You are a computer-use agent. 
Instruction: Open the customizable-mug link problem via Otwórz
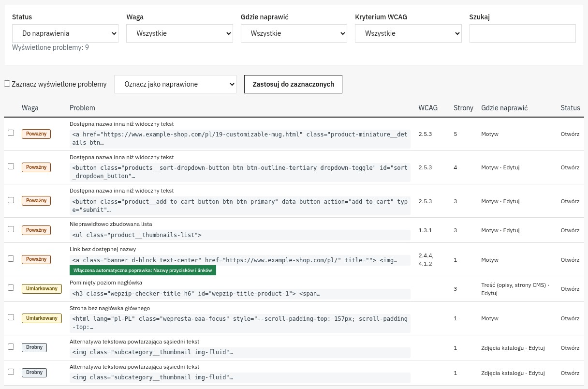coord(570,134)
